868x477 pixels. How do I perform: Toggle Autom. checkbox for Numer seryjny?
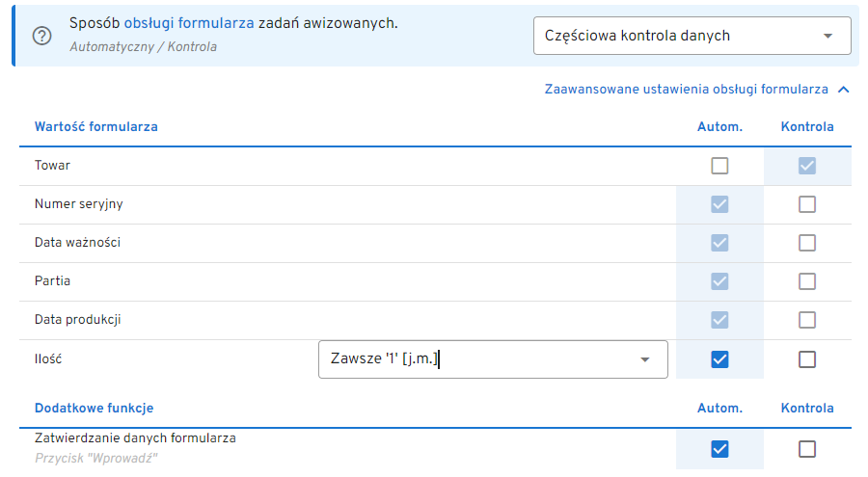pos(719,204)
